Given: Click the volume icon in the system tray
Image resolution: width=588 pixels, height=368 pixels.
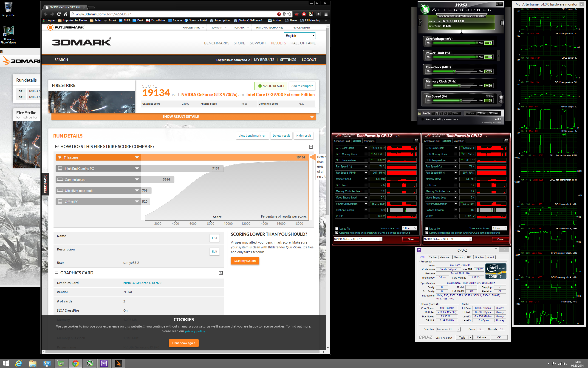Looking at the screenshot, I should [x=565, y=364].
